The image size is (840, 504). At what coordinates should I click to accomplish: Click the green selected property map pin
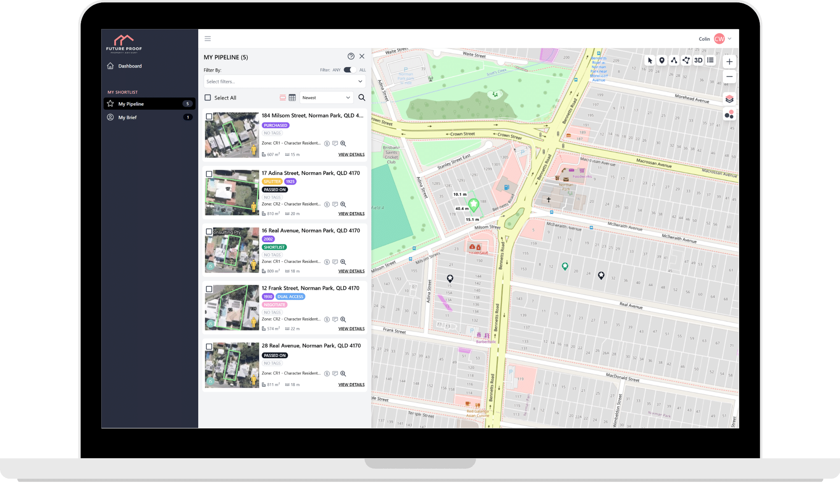pyautogui.click(x=474, y=205)
